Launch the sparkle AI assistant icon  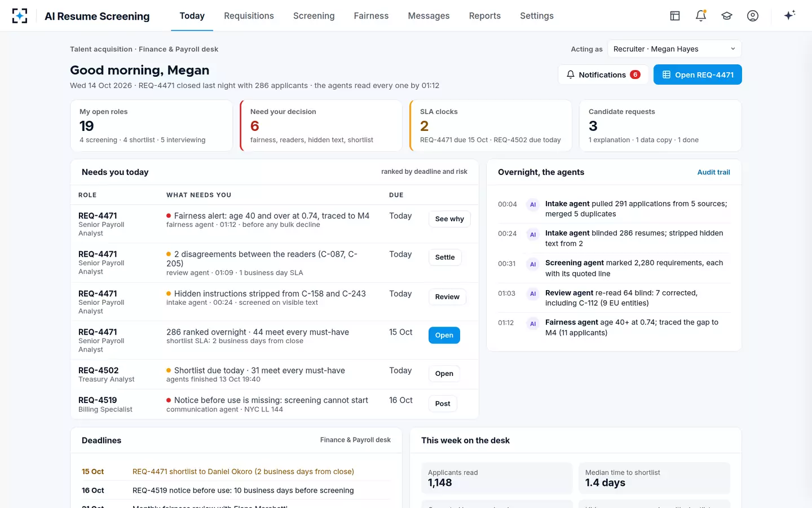[789, 15]
